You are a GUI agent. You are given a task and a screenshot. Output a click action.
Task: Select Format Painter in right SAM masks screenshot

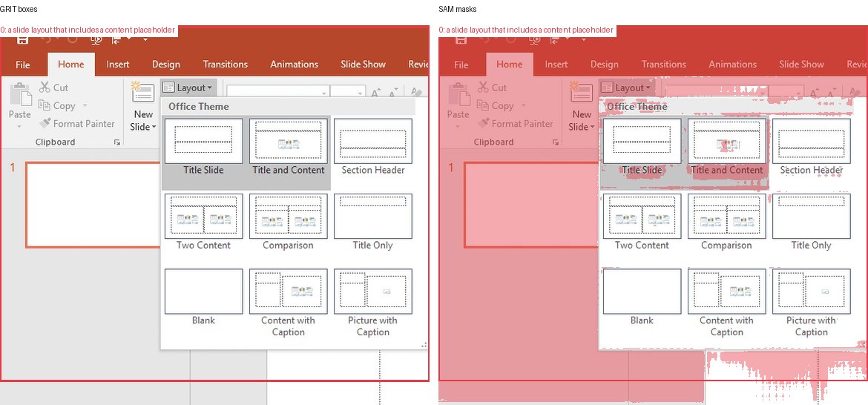(x=516, y=123)
